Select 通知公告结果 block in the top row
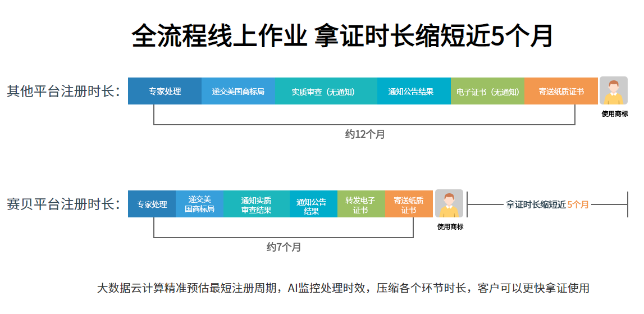 click(413, 91)
